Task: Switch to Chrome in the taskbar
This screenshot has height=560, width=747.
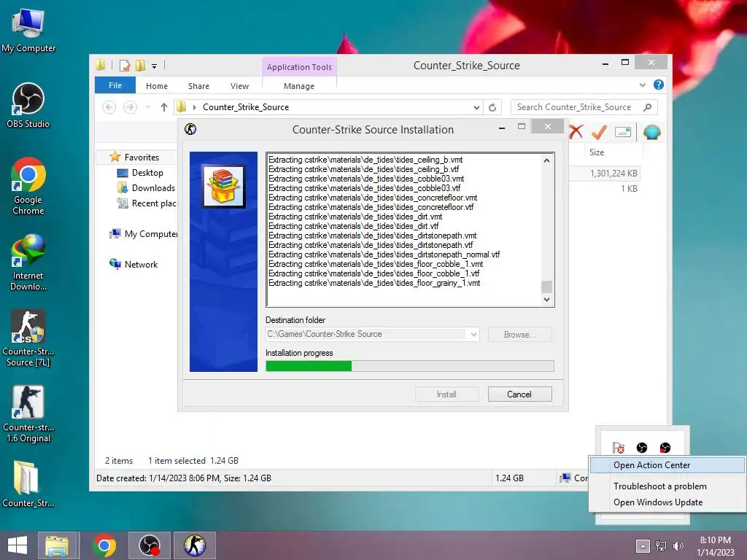Action: (104, 545)
